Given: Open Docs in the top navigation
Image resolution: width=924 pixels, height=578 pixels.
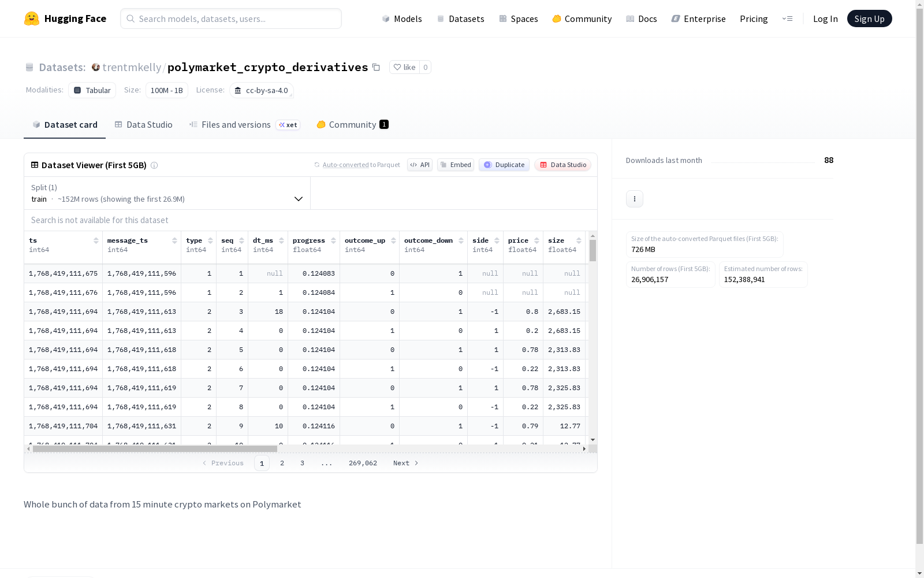Looking at the screenshot, I should point(641,18).
